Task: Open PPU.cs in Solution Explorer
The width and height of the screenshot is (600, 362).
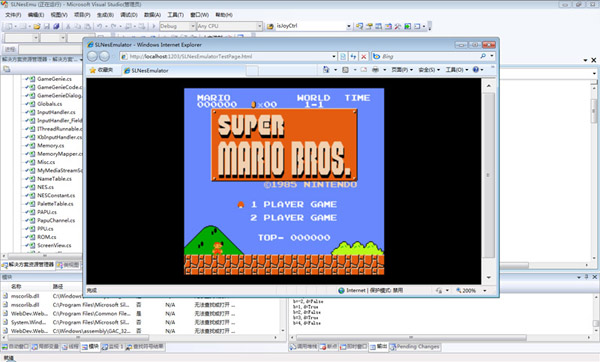Action: [45, 228]
